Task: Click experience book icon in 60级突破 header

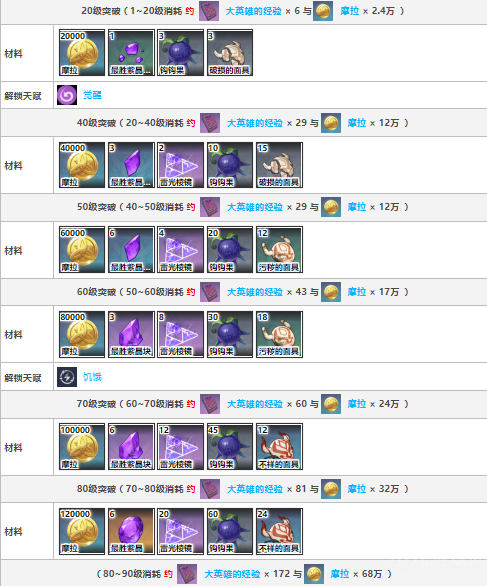Action: [x=210, y=292]
